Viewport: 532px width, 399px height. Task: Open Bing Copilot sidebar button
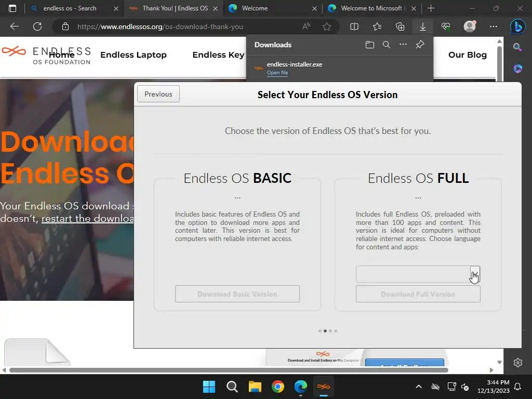pos(517,26)
